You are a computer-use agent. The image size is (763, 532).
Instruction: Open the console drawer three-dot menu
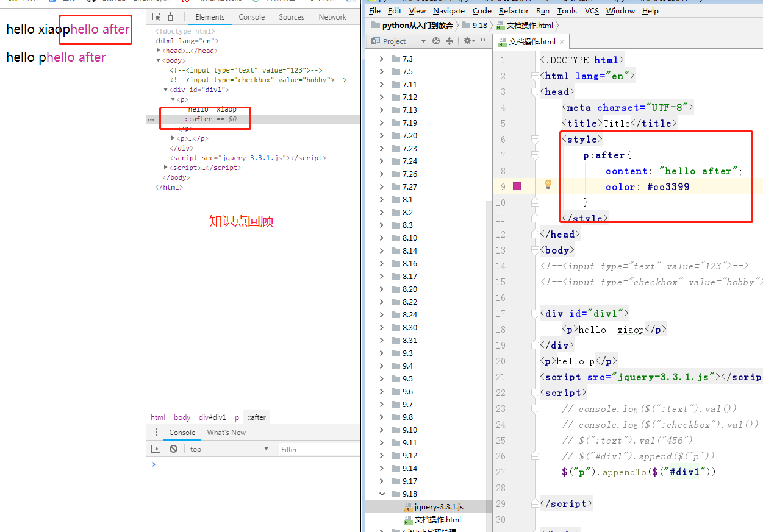156,433
